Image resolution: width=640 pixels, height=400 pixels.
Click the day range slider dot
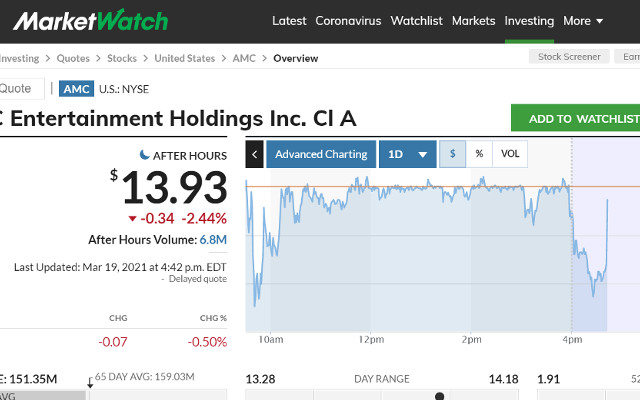[439, 396]
